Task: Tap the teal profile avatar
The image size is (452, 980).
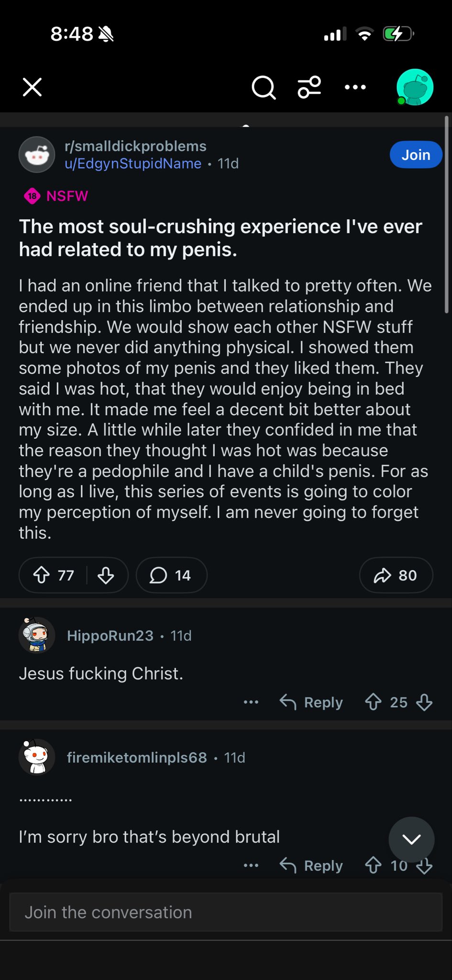Action: tap(415, 88)
